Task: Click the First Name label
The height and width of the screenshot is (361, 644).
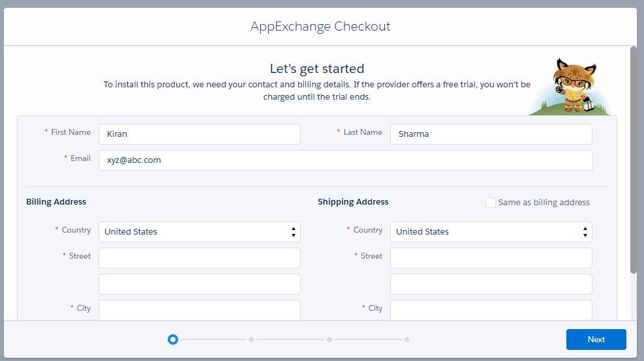Action: click(70, 132)
